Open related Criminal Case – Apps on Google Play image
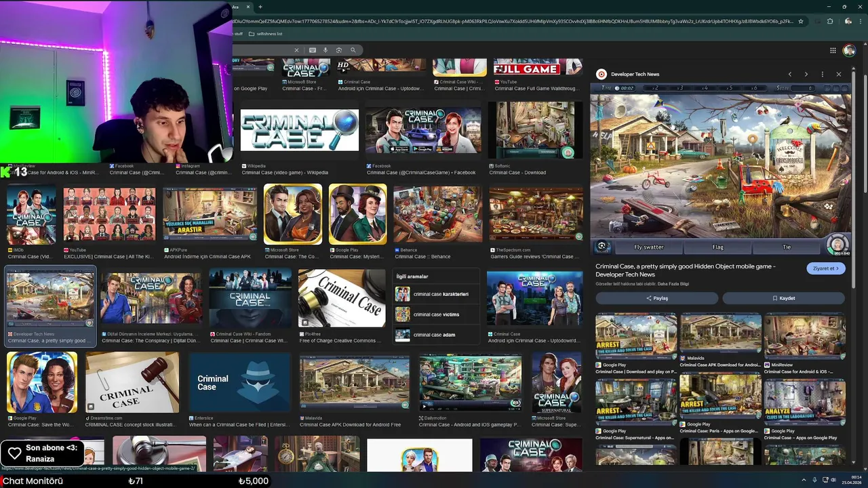The height and width of the screenshot is (488, 868). tap(804, 401)
